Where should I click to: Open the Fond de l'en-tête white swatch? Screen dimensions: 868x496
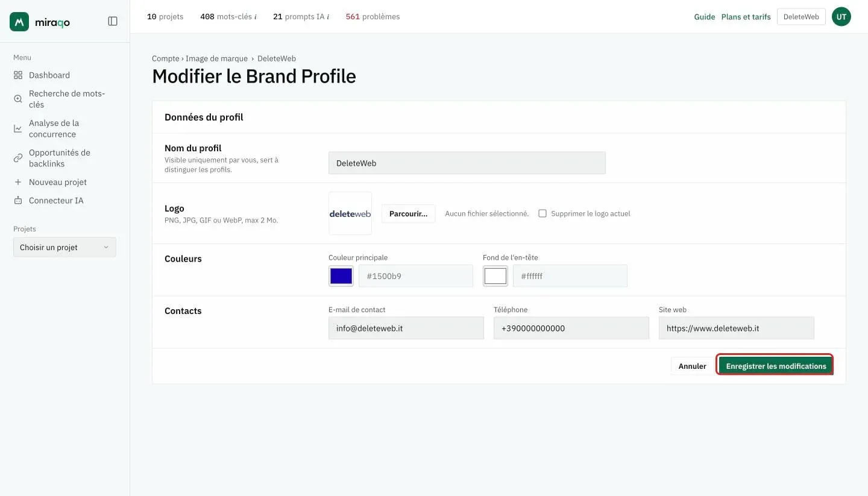pos(495,276)
